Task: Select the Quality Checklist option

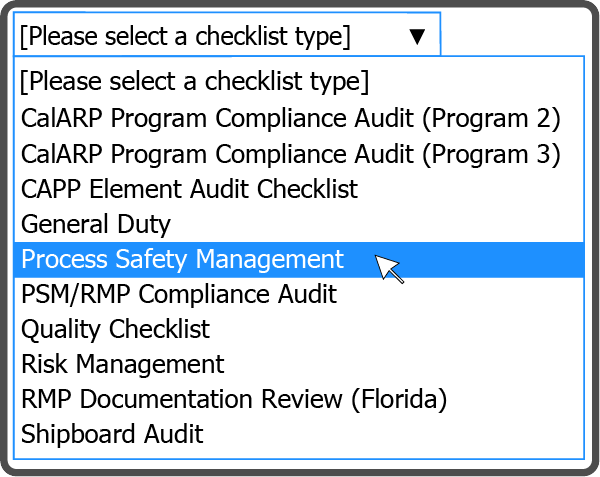Action: [x=116, y=329]
